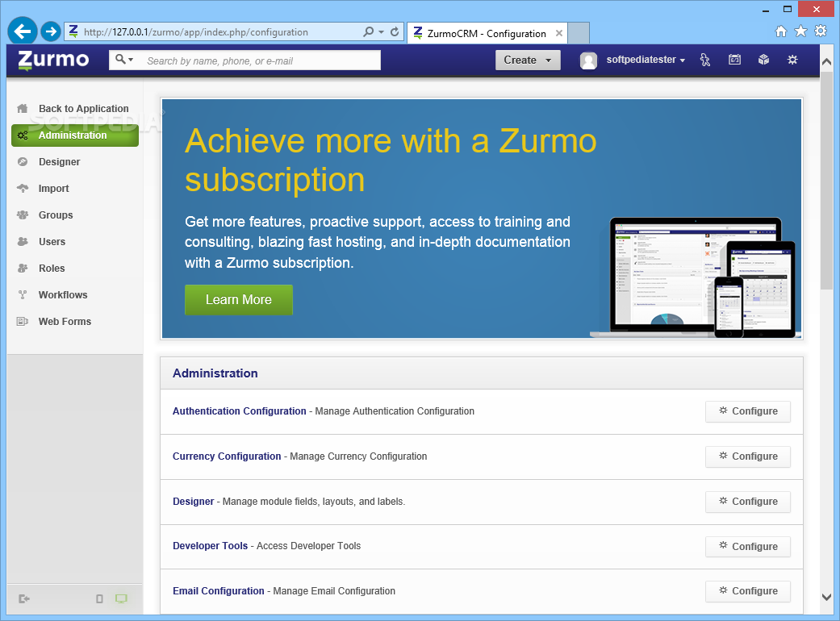
Task: Click the address bar search magnifier
Action: (x=368, y=31)
